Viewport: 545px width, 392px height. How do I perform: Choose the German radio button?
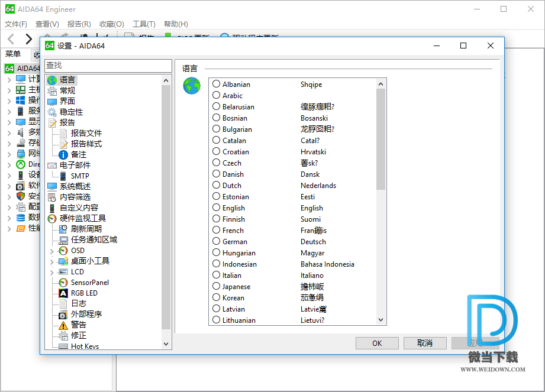click(x=216, y=241)
